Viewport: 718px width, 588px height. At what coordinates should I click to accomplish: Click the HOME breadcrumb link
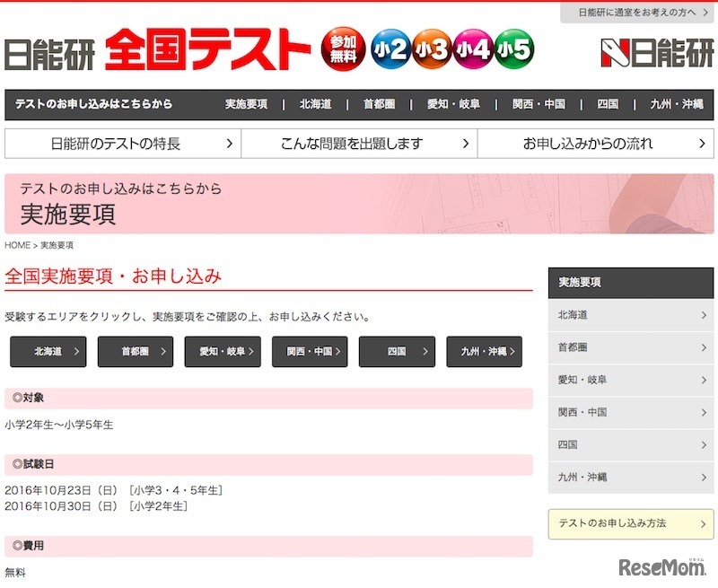pos(16,244)
